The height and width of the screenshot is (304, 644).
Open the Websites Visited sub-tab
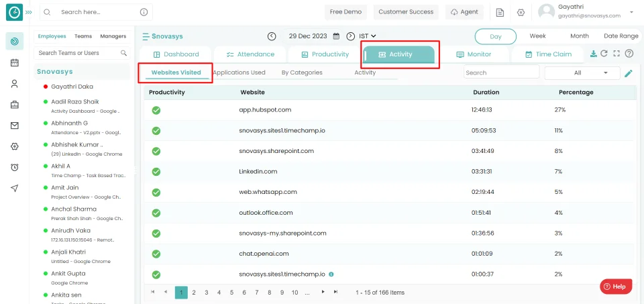[176, 72]
